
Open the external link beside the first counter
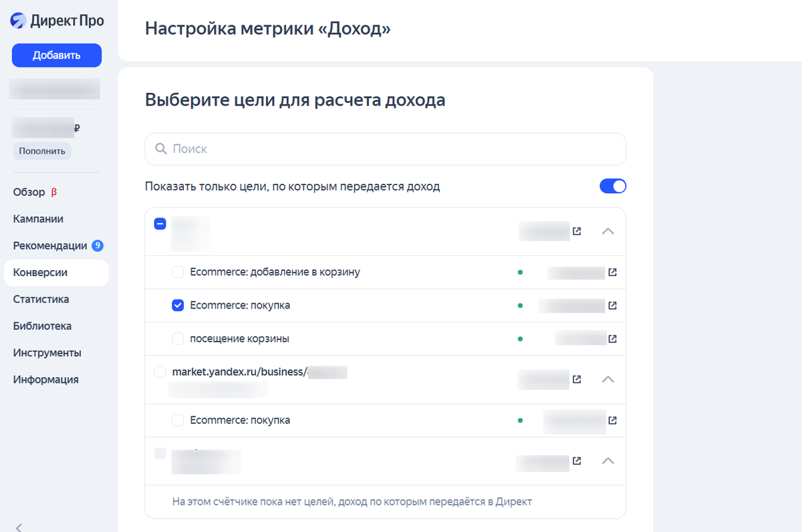coord(577,231)
